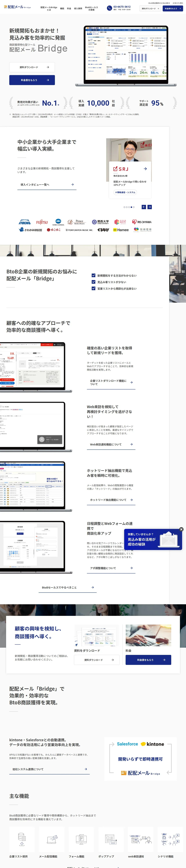Open the 導入事例 menu in header
Viewport: 186px width, 868px height.
78,8
